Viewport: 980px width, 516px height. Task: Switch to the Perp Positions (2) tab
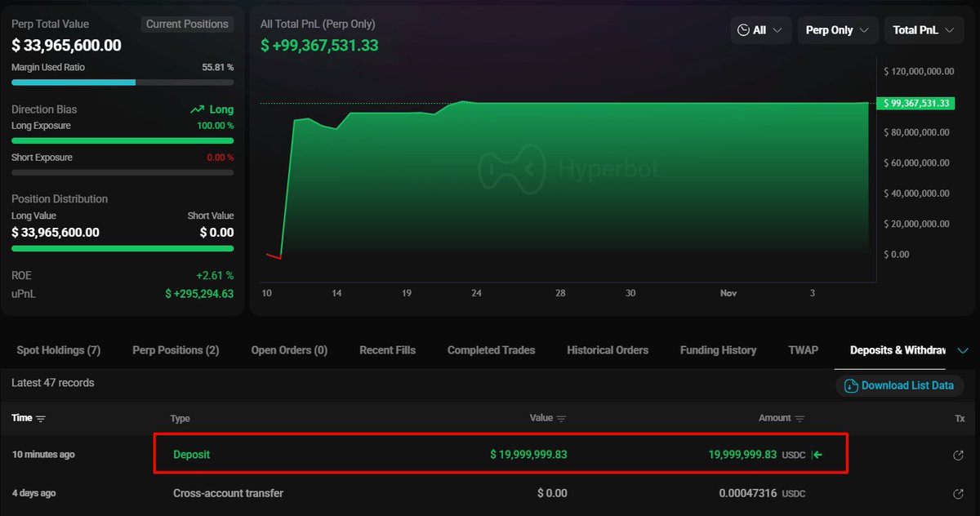176,350
